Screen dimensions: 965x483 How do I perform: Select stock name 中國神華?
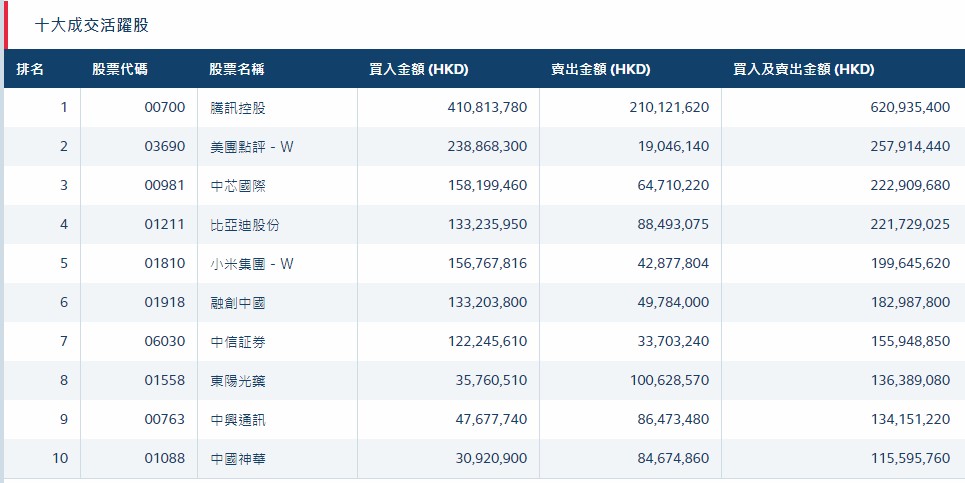click(x=238, y=459)
